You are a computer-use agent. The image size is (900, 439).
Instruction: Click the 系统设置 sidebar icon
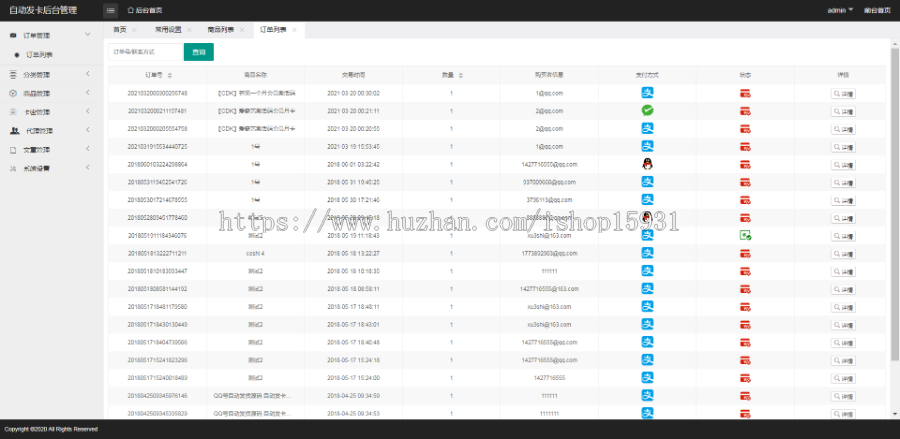pos(13,169)
